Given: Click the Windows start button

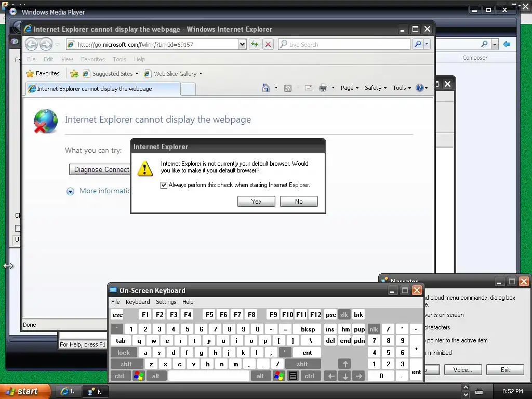Looking at the screenshot, I should click(24, 392).
